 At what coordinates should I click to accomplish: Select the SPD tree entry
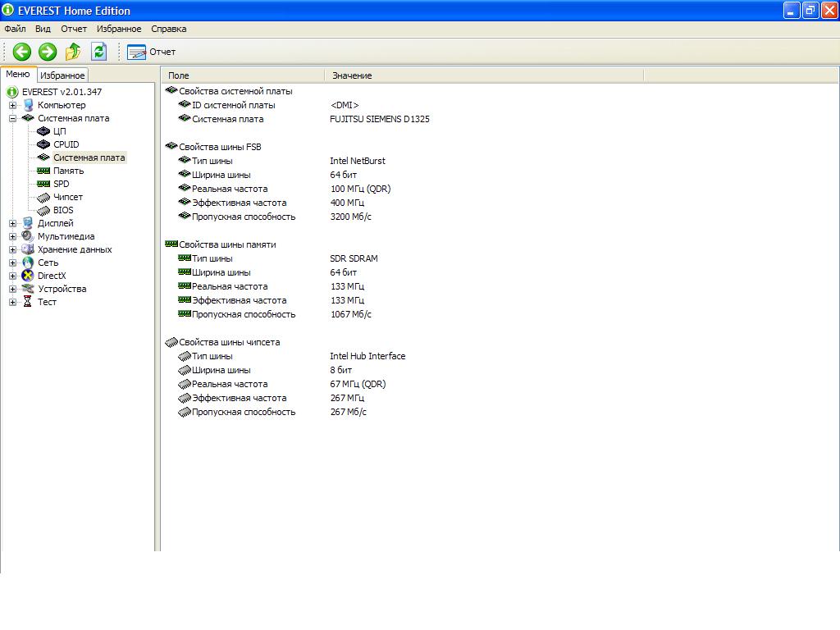61,184
